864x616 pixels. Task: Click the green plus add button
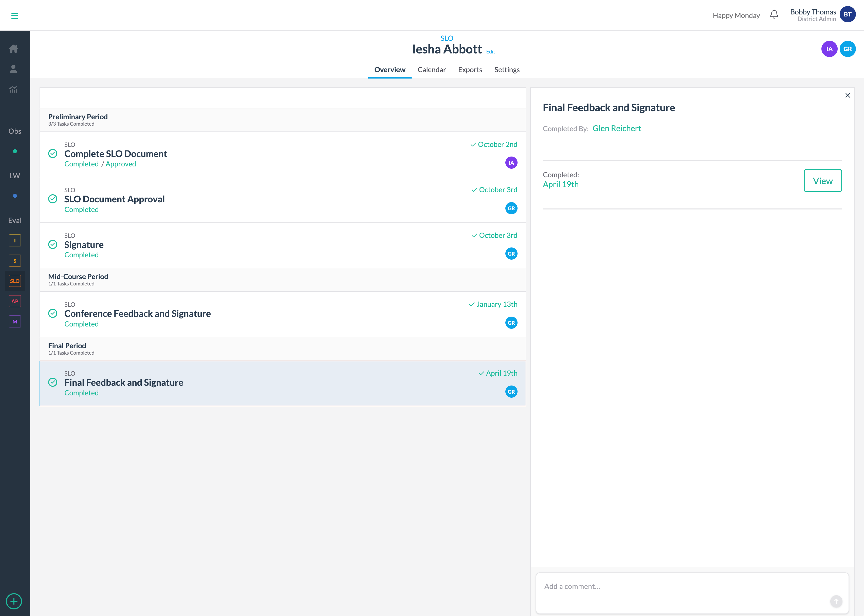click(x=14, y=601)
